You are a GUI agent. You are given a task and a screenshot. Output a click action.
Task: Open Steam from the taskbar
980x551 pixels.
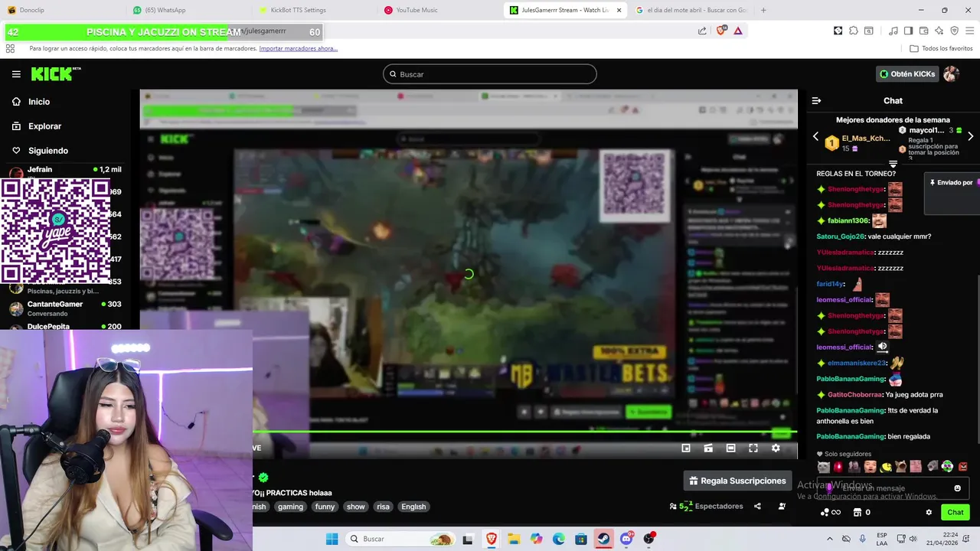pos(603,539)
